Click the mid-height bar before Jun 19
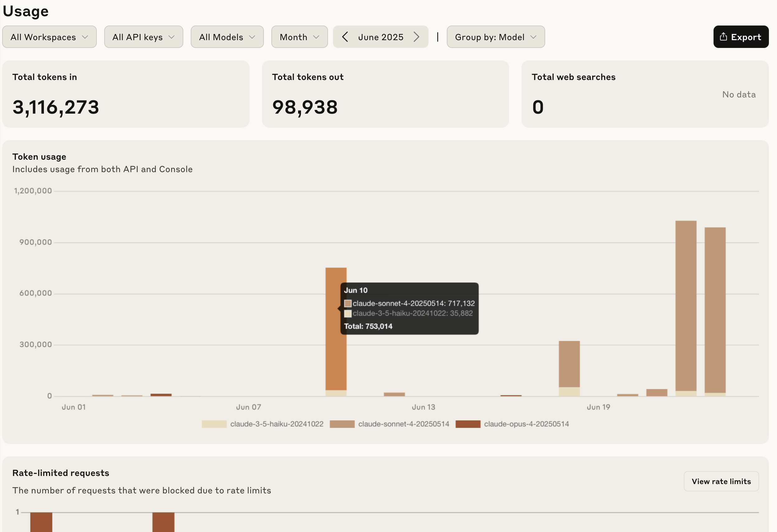Image resolution: width=777 pixels, height=532 pixels. coord(569,365)
